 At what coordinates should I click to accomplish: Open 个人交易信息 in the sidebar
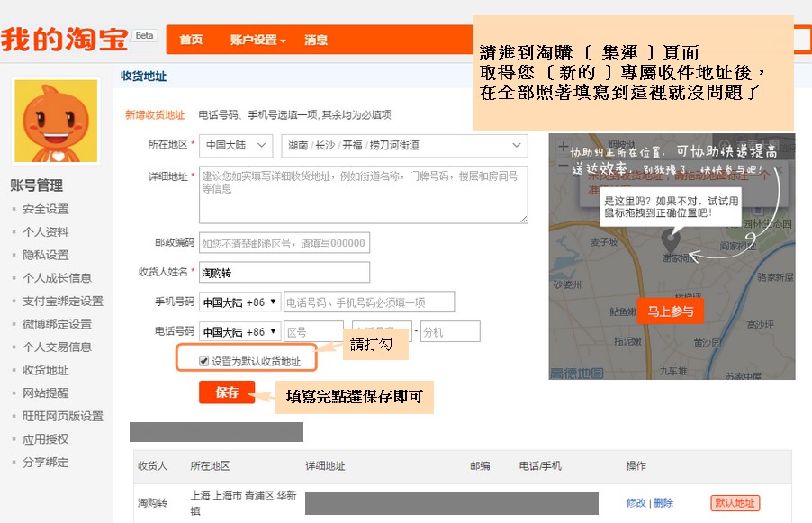57,347
